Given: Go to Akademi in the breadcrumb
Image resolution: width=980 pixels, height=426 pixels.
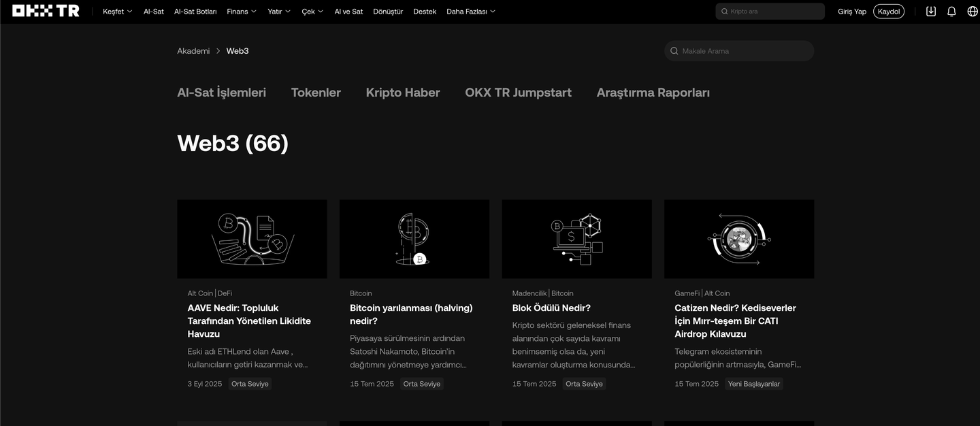Looking at the screenshot, I should (x=193, y=51).
